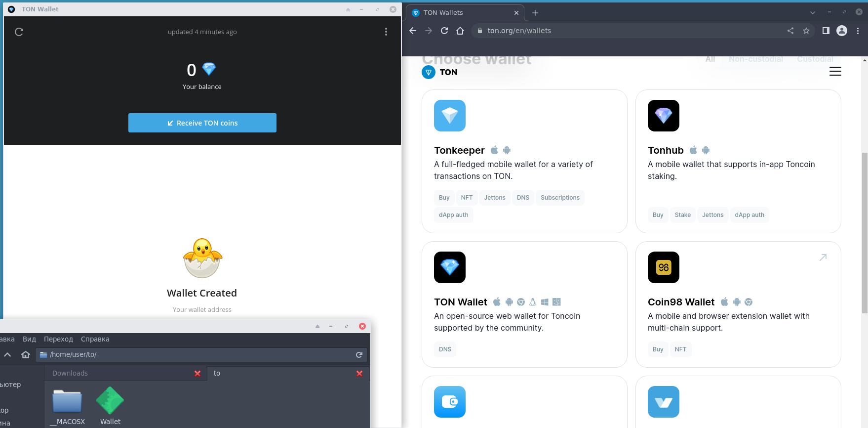Open the Переход menu in file manager
The height and width of the screenshot is (428, 868).
click(x=58, y=339)
